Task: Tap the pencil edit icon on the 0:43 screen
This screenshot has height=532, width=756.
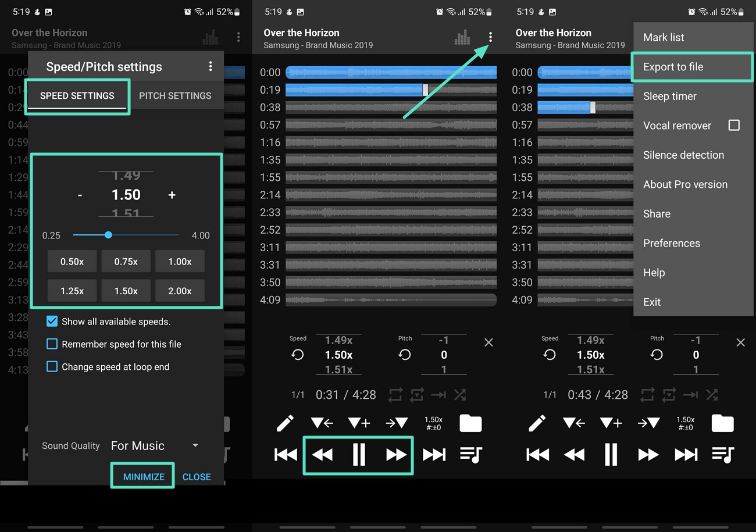Action: (x=537, y=423)
